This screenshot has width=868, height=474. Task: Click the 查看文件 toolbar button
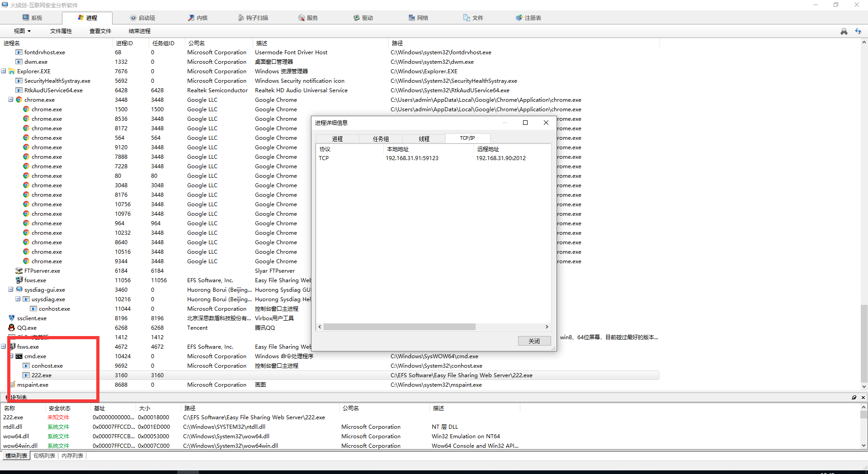point(100,31)
